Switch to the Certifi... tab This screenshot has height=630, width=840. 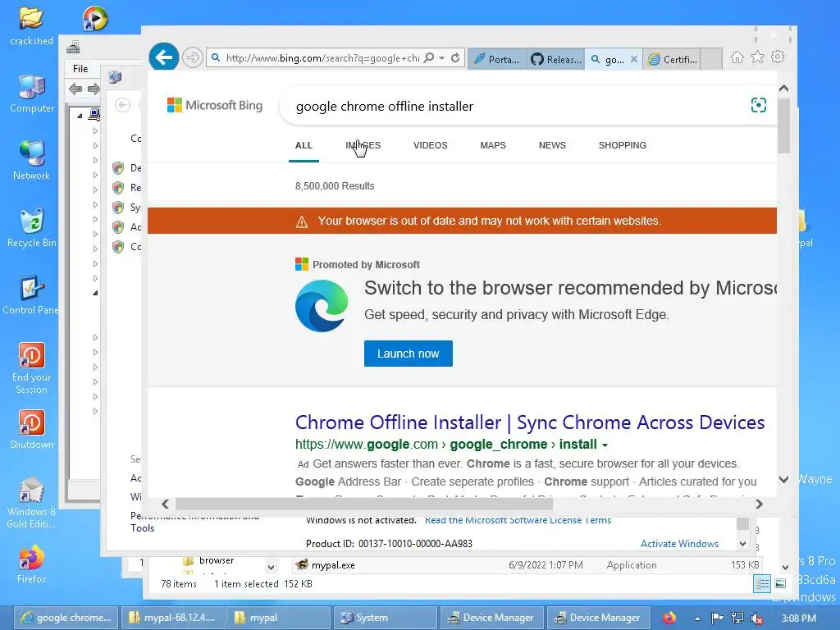[x=672, y=59]
